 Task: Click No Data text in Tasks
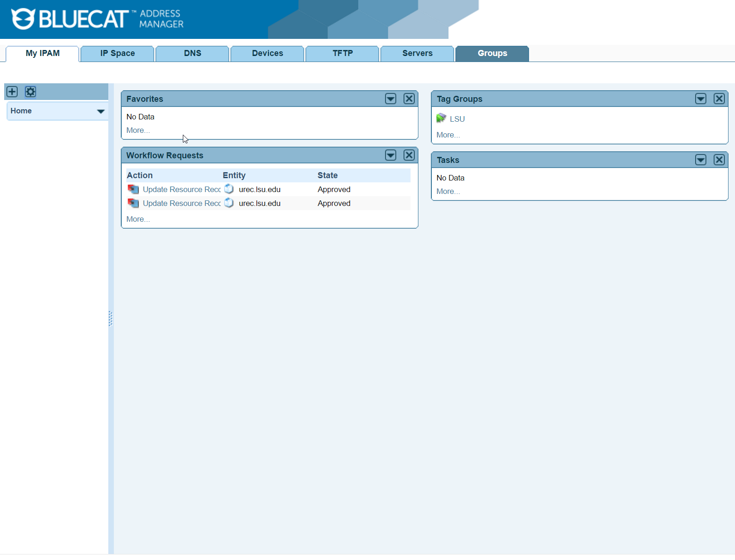tap(451, 178)
